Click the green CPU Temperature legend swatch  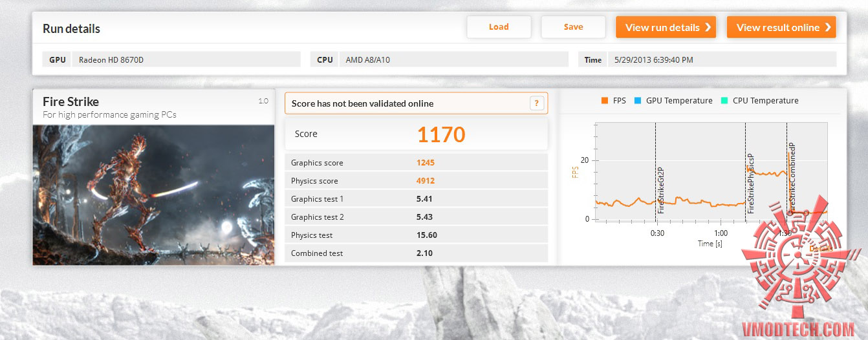coord(724,101)
